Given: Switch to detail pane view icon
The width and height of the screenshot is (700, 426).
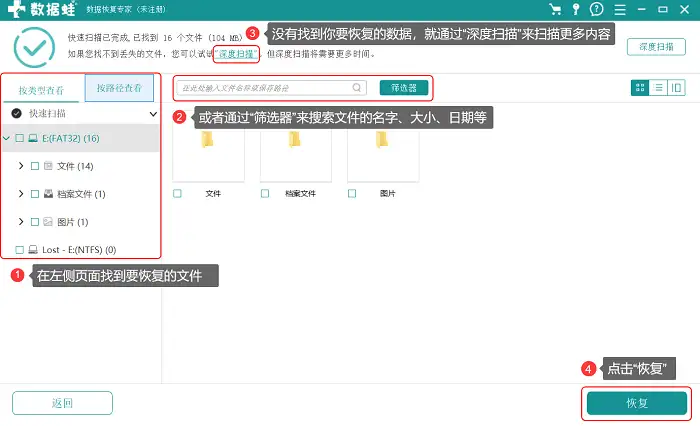Looking at the screenshot, I should (676, 88).
